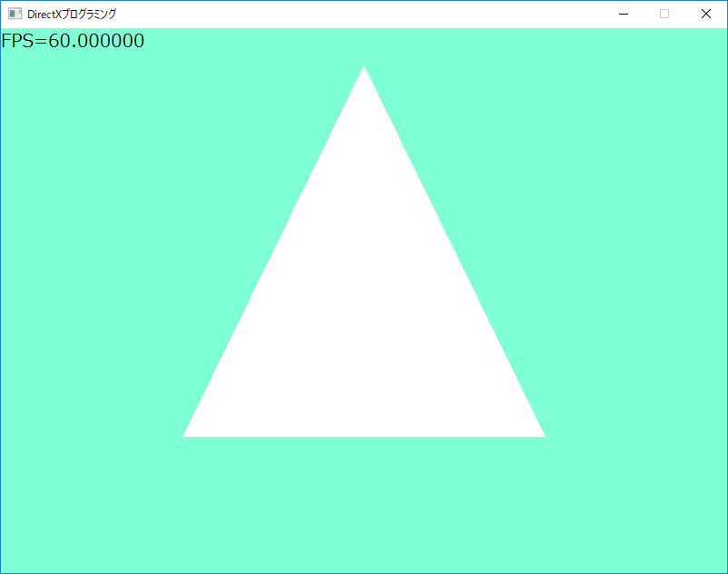
Task: Click the application icon in the title bar
Action: (x=15, y=14)
